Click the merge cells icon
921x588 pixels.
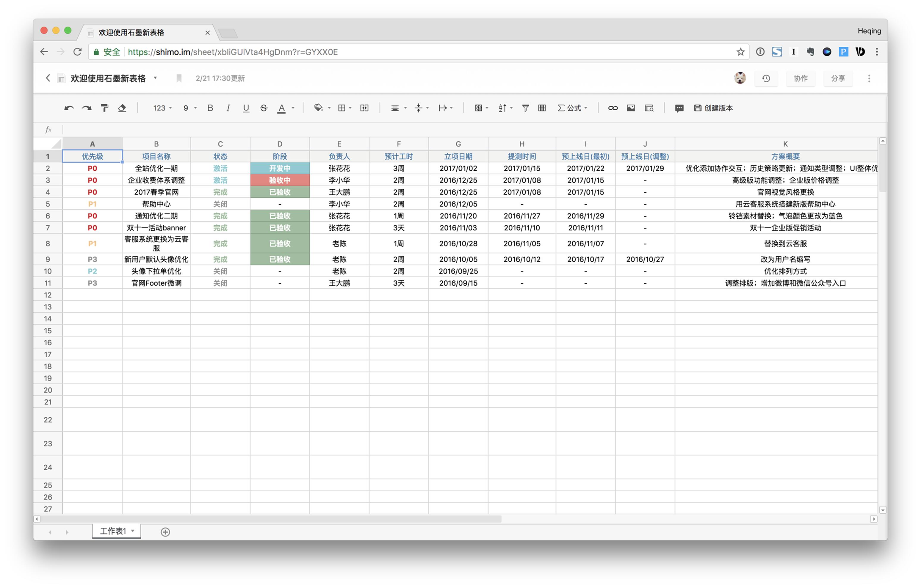364,108
